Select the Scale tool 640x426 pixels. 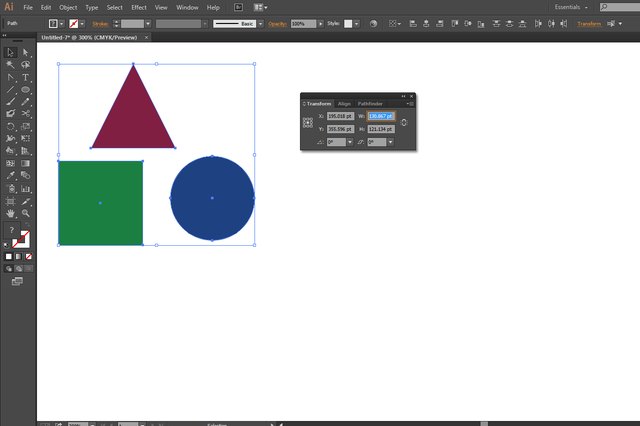click(x=25, y=126)
